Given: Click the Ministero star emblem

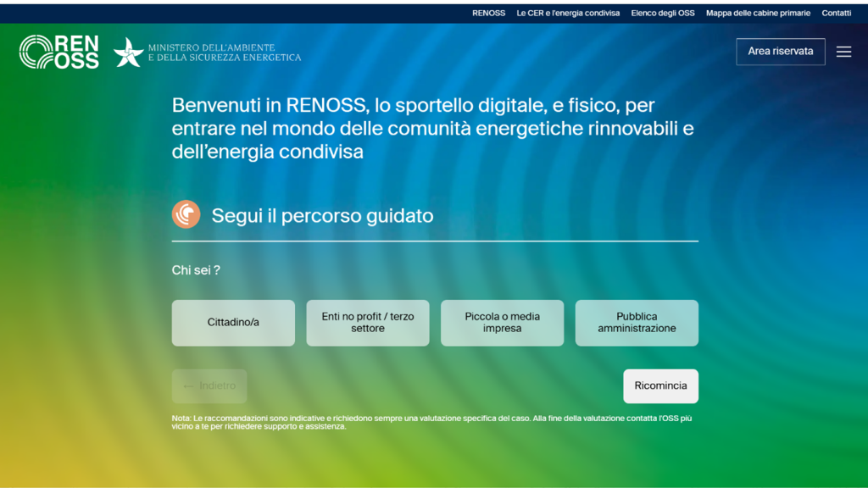Looking at the screenshot, I should [x=129, y=53].
